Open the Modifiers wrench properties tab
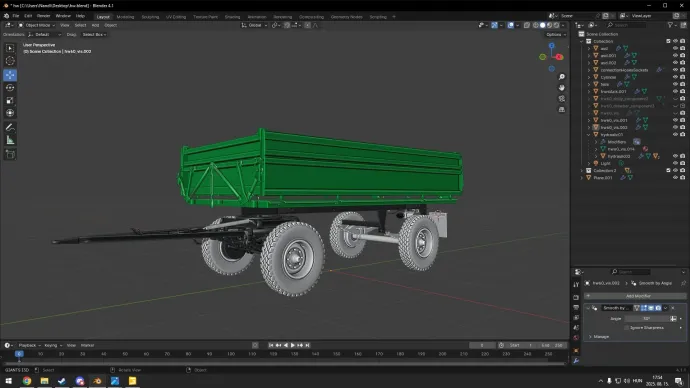 (576, 361)
